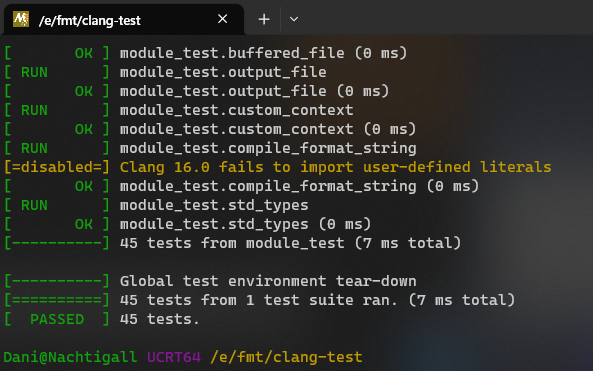Click the MSYS2 icon in the tab
593x371 pixels.
21,19
